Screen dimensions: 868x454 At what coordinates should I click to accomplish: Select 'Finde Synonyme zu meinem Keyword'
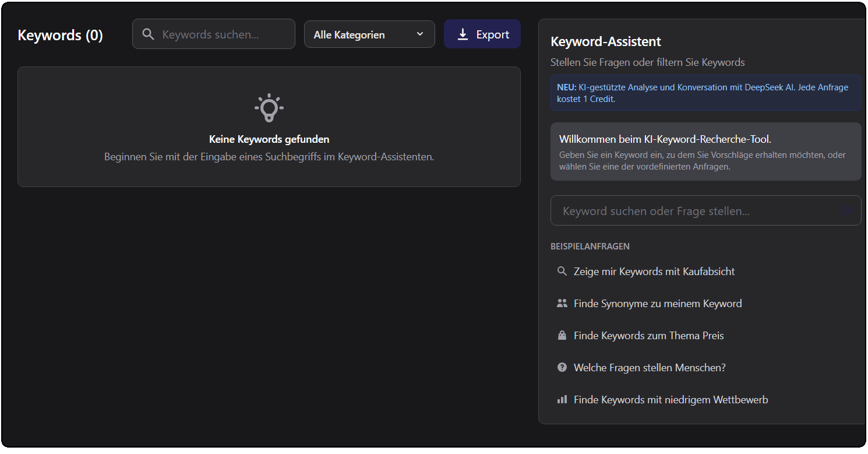click(658, 303)
